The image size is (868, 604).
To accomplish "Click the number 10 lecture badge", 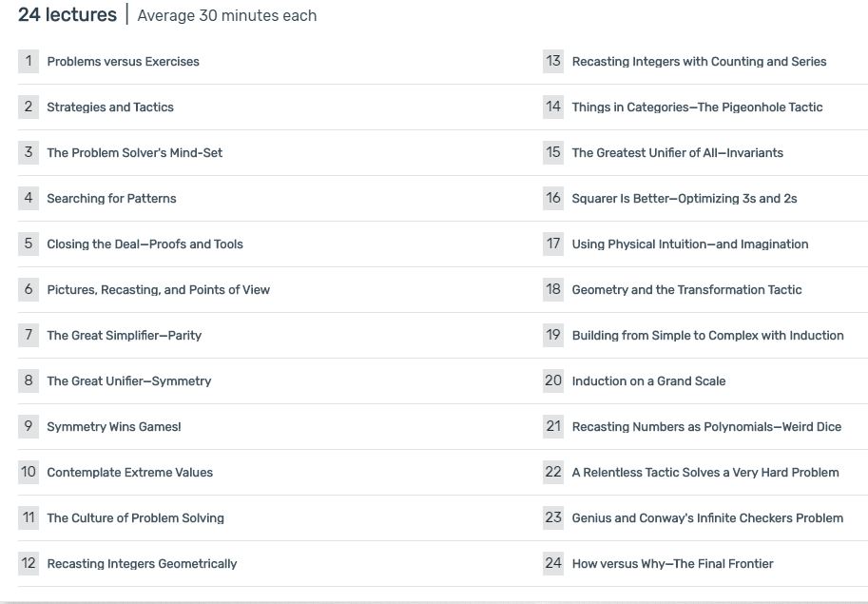I will [29, 472].
